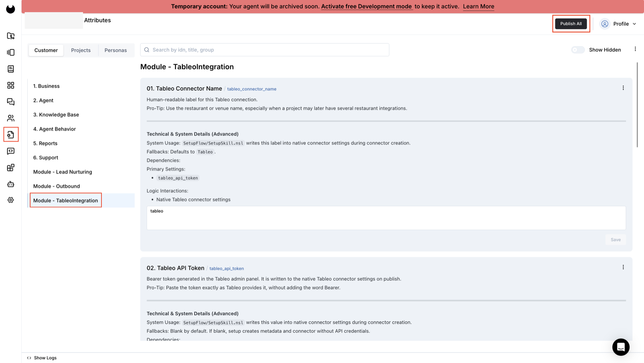644x363 pixels.
Task: Click the 'Tableo' fallback default code chip
Action: (x=205, y=152)
